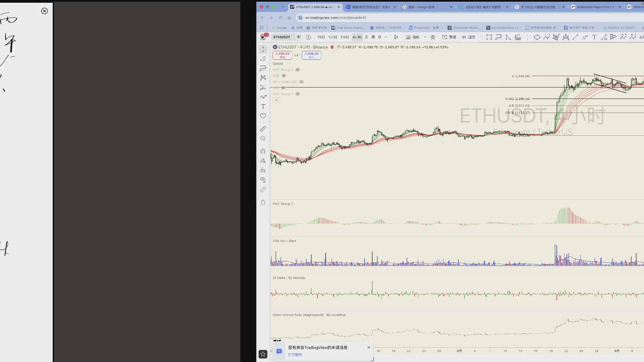Open the indicator templates grid icon
The height and width of the screenshot is (362, 644).
coord(433,37)
